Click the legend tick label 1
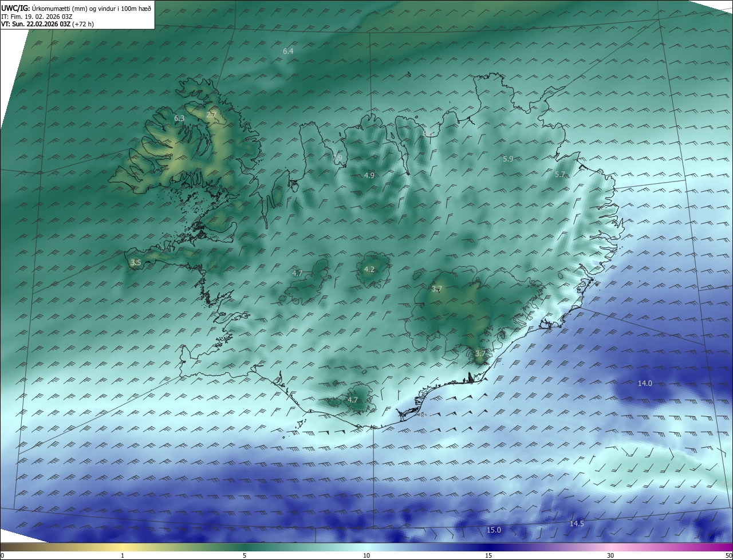This screenshot has width=733, height=560. (x=123, y=555)
